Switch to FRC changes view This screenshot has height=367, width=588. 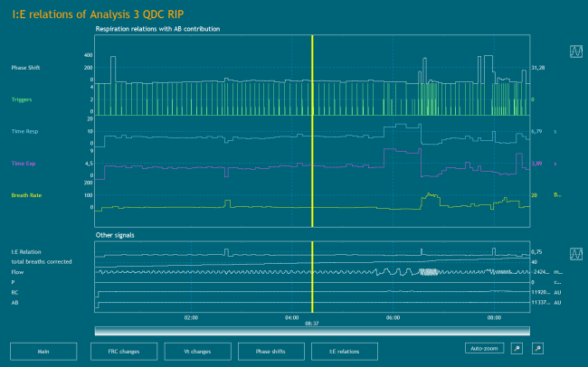pyautogui.click(x=122, y=350)
